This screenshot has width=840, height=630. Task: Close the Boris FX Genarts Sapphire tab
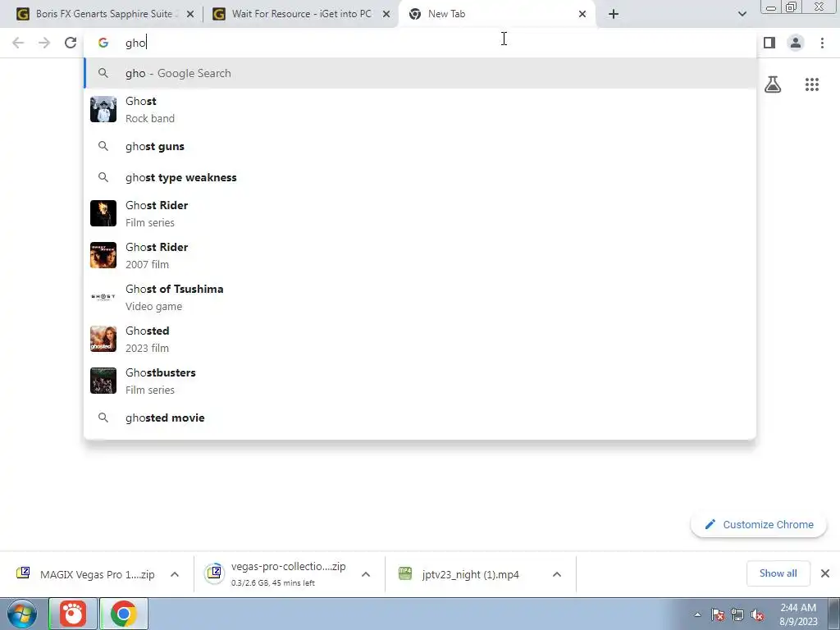(x=189, y=14)
